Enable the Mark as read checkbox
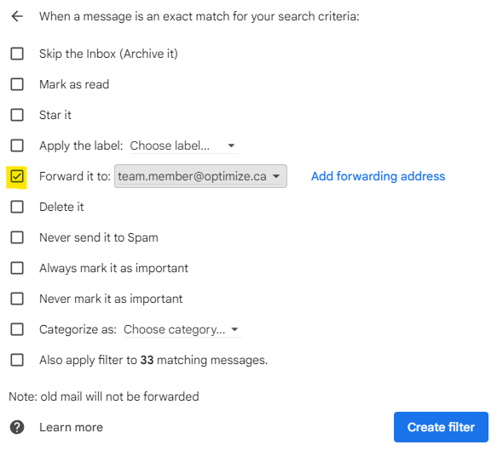Screen dimensions: 503x456 click(x=17, y=84)
